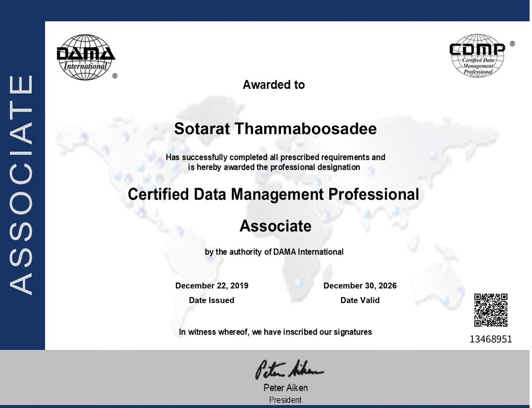Viewport: 532px width, 408px height.
Task: Click the 'Associate' designation text in center
Action: (x=275, y=226)
